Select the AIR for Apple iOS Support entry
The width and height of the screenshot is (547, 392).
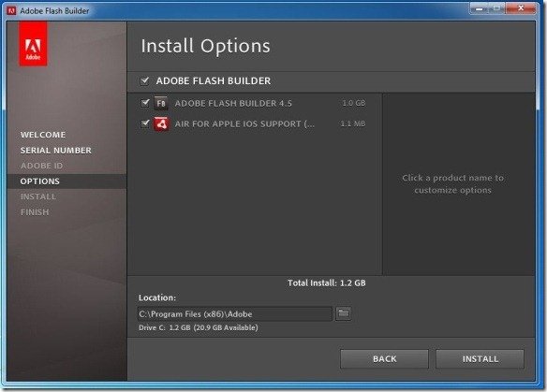[244, 124]
